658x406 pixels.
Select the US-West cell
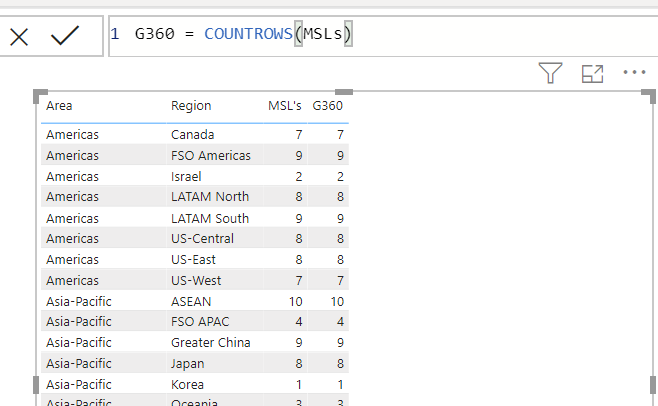(196, 280)
